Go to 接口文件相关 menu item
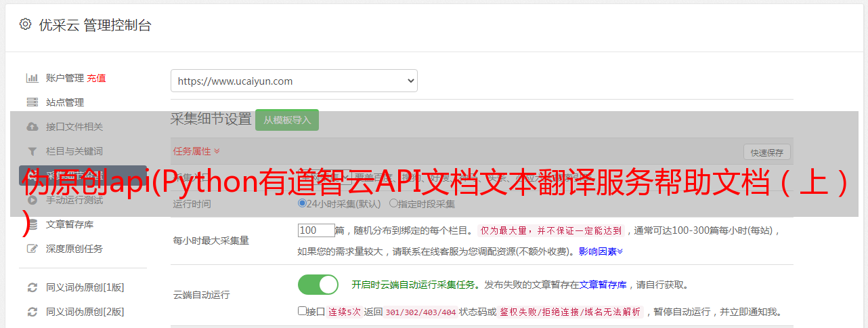868x328 pixels. tap(74, 127)
